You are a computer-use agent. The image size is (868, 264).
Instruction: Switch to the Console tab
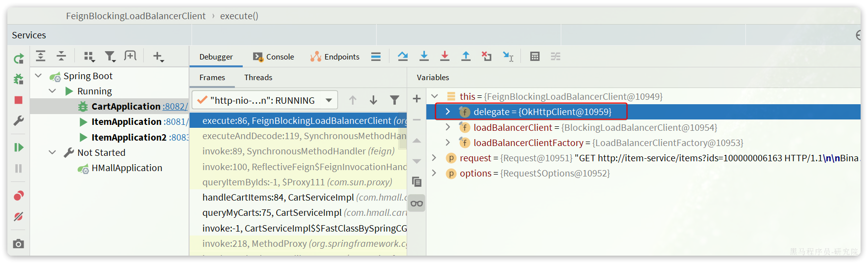pyautogui.click(x=274, y=57)
